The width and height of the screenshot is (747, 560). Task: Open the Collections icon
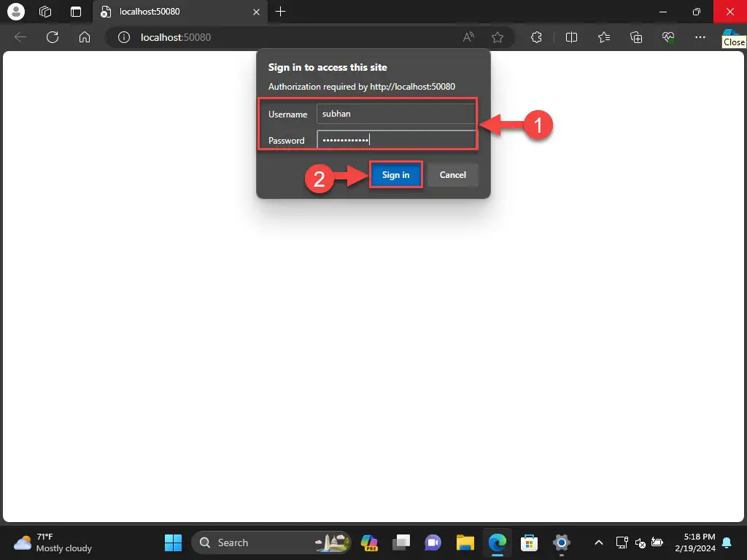(636, 37)
